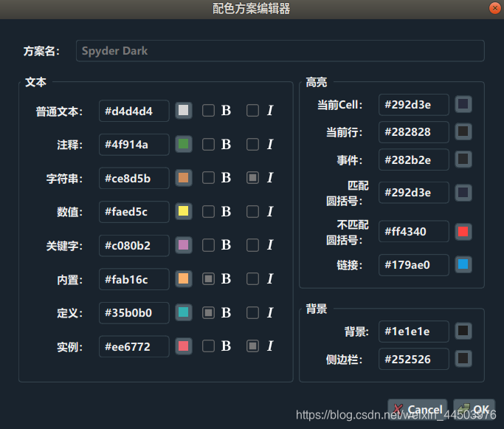Open color picker for 普通文本 swatch
Screen dimensions: 504x429
pyautogui.click(x=184, y=110)
